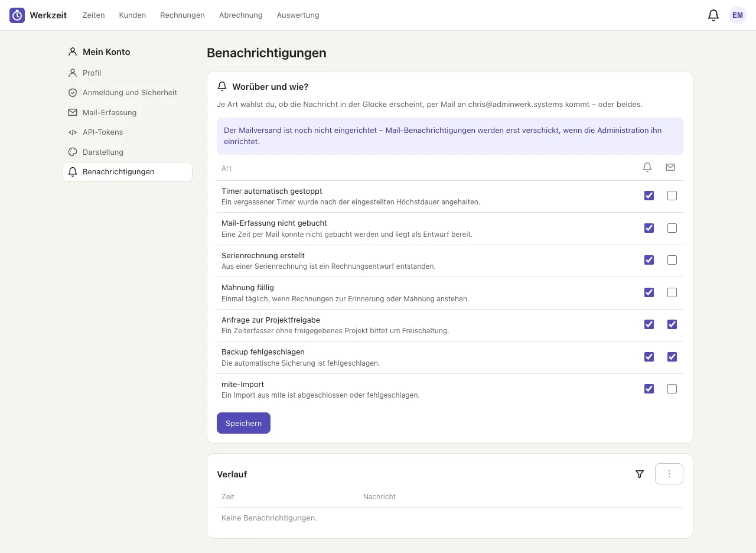This screenshot has height=553, width=756.
Task: Open Mail-Erfassung settings
Action: point(128,113)
